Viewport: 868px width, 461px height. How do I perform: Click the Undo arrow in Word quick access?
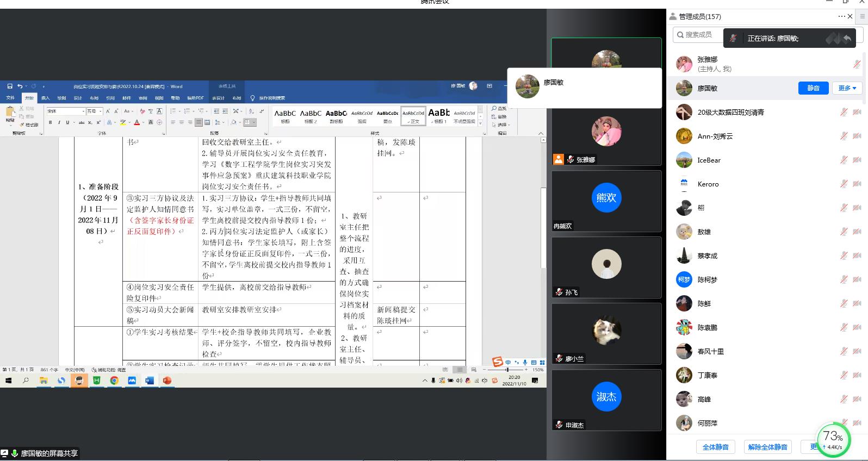(20, 86)
